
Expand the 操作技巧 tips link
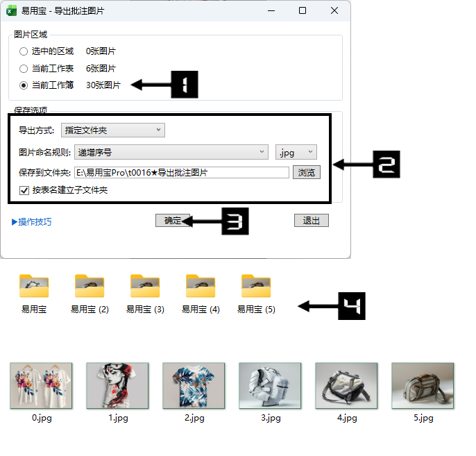(x=32, y=222)
